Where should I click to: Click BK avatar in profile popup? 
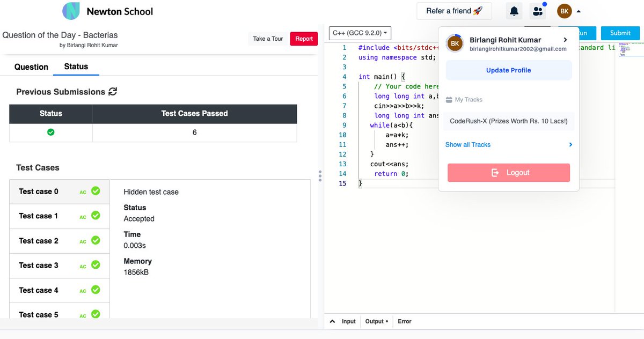[x=455, y=43]
